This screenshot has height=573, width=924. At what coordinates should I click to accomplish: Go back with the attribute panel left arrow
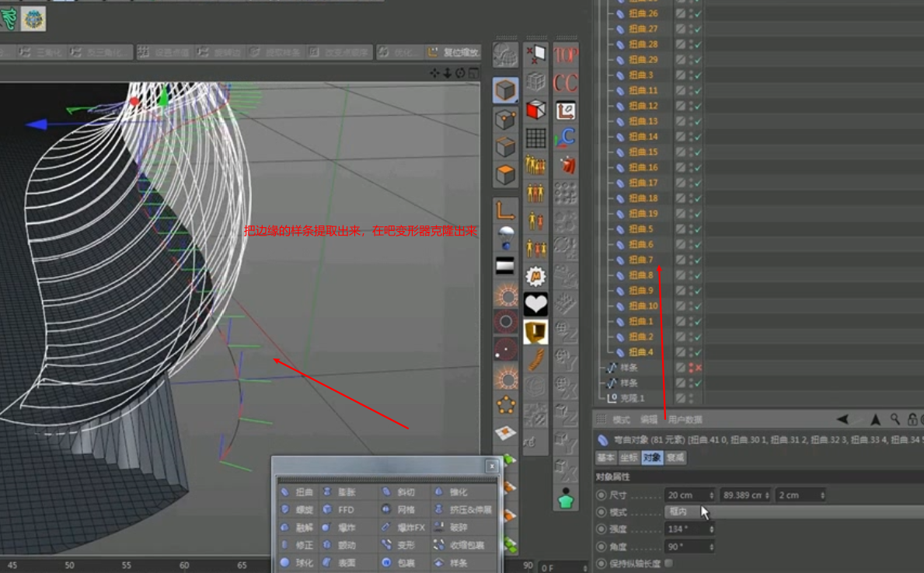tap(842, 419)
